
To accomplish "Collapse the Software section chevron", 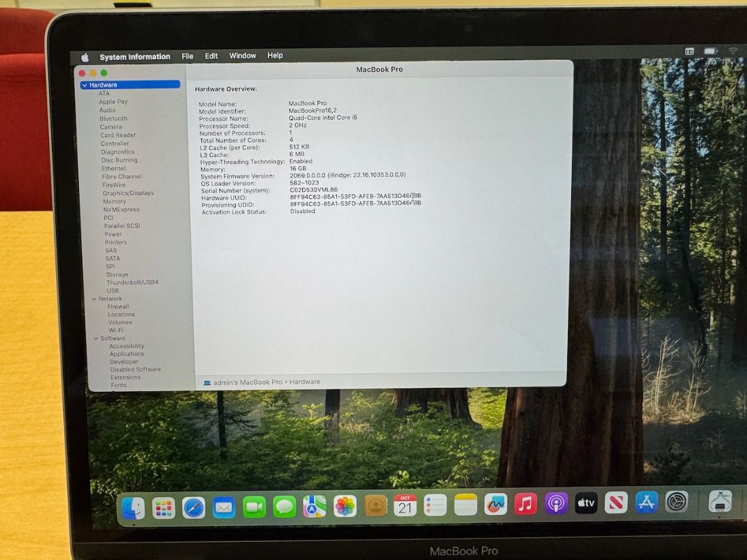I will click(x=95, y=339).
